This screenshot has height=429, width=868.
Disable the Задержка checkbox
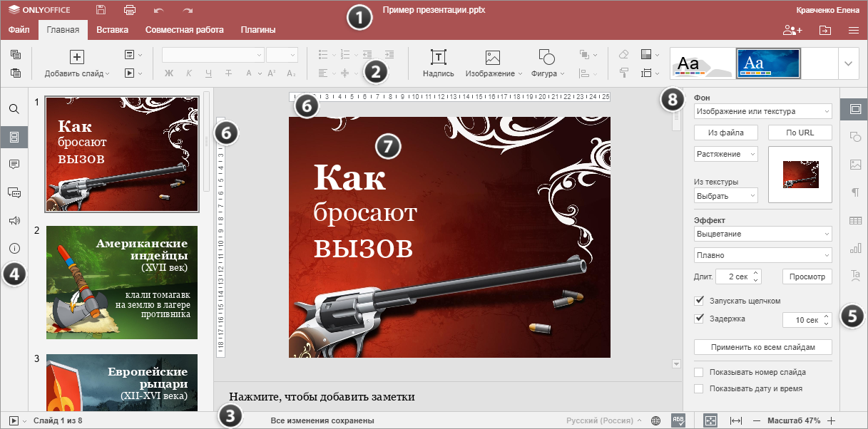[699, 319]
